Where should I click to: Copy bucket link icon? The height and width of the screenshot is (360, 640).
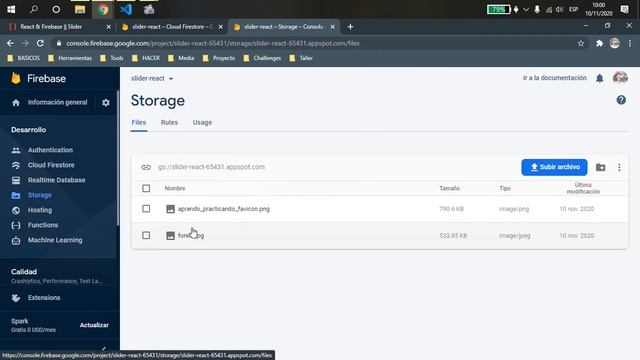pos(146,167)
